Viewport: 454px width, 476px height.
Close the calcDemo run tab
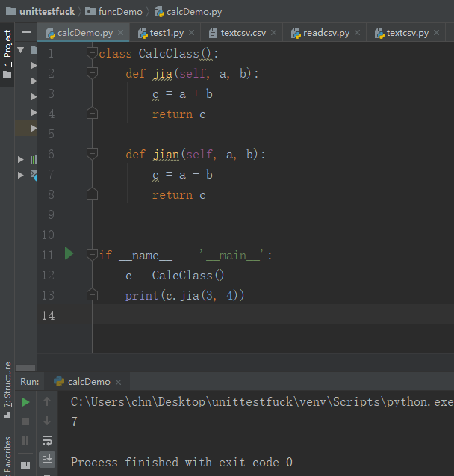(x=119, y=382)
